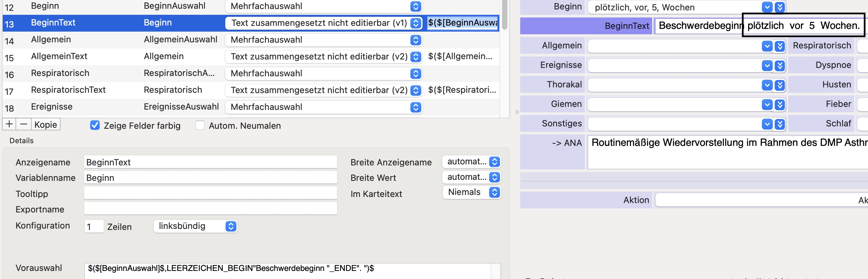This screenshot has height=279, width=868.
Task: Click type stepper arrows in row 13 BeginnText
Action: (416, 23)
